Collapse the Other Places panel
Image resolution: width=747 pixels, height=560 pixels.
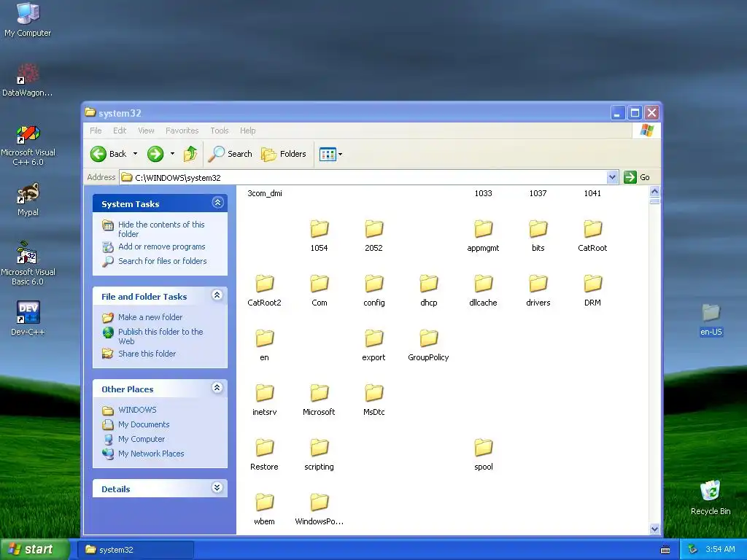coord(217,388)
